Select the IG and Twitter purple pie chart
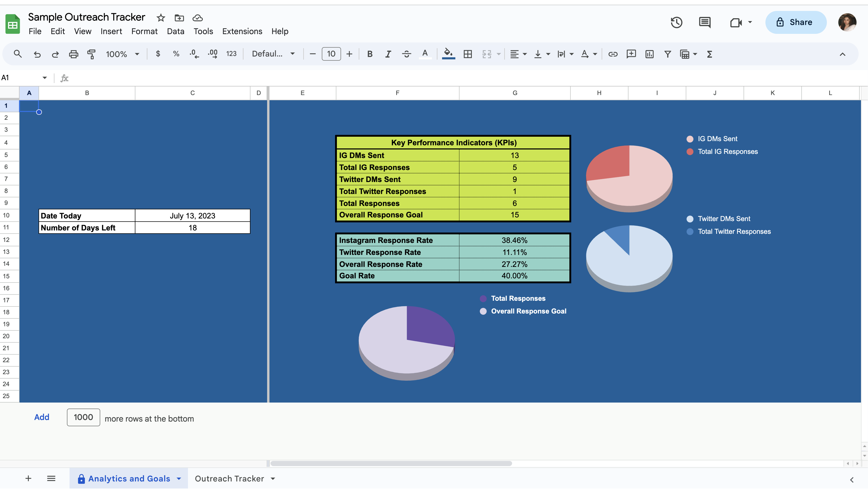This screenshot has width=868, height=489. pyautogui.click(x=407, y=343)
